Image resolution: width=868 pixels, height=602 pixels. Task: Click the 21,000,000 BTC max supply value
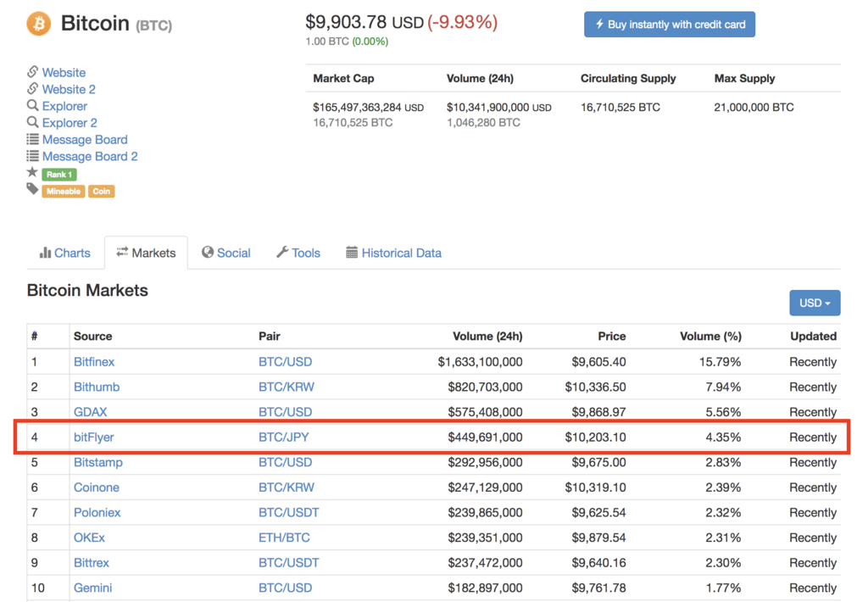(754, 108)
